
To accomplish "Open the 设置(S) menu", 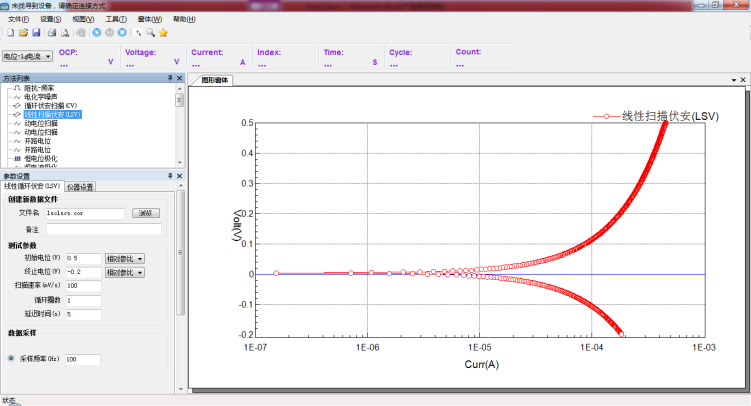I will [x=50, y=19].
